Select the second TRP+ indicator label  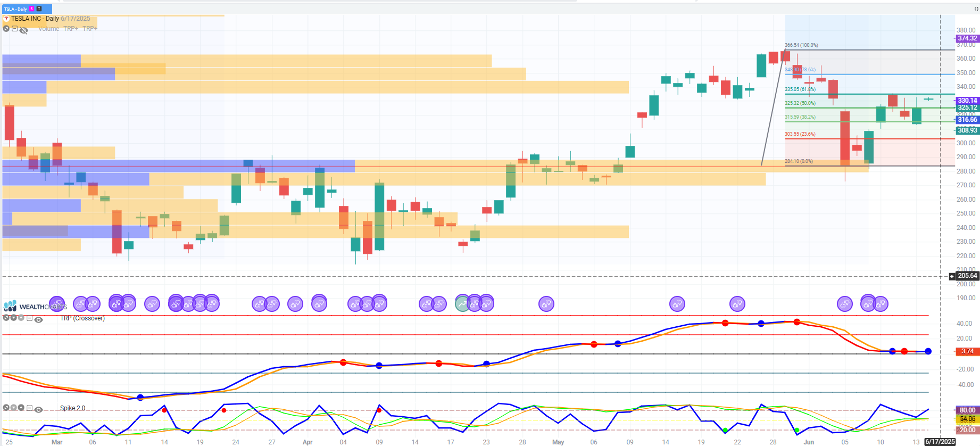pyautogui.click(x=90, y=29)
